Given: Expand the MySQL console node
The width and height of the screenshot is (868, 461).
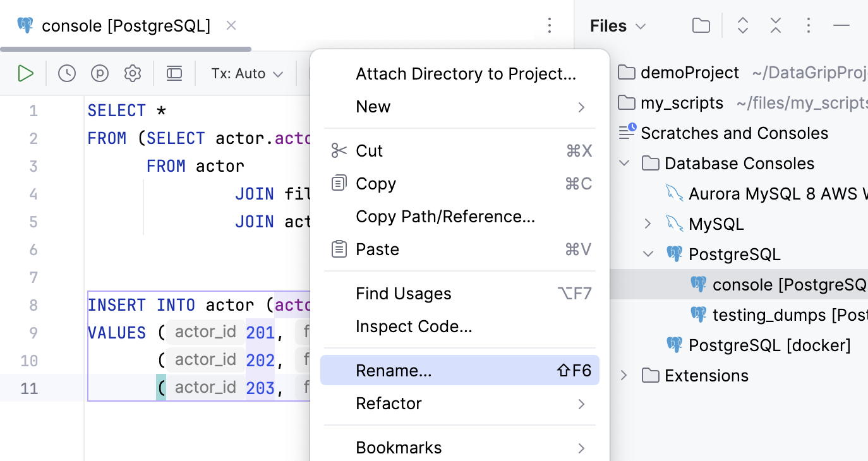Looking at the screenshot, I should click(x=647, y=224).
